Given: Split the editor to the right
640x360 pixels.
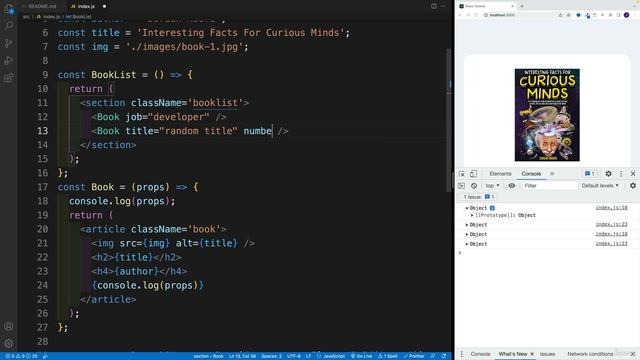Looking at the screenshot, I should (434, 6).
